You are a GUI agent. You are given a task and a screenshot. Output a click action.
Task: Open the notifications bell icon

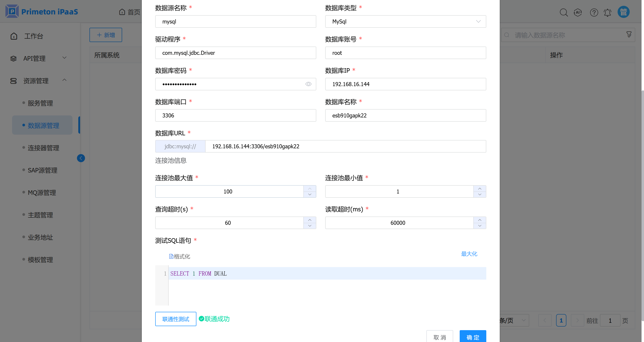pyautogui.click(x=608, y=12)
